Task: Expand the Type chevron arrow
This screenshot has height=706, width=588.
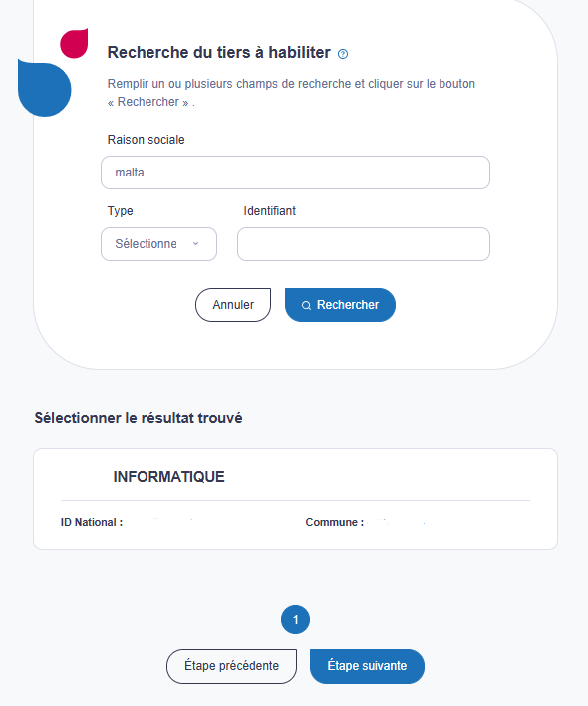Action: point(195,244)
